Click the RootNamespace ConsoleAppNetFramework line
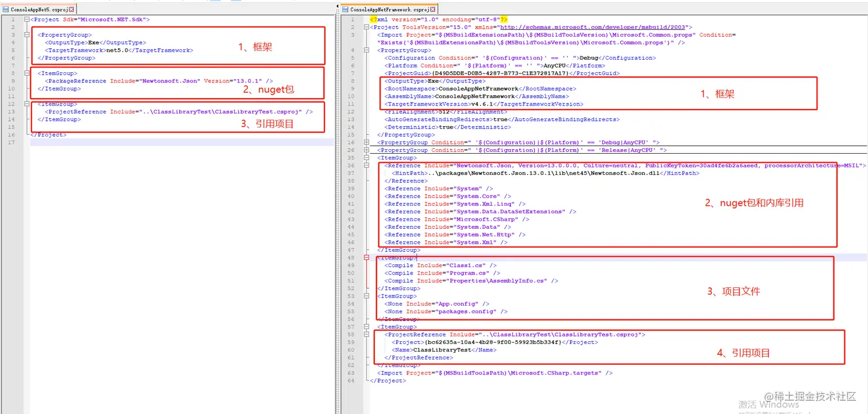The image size is (868, 414). (x=480, y=89)
